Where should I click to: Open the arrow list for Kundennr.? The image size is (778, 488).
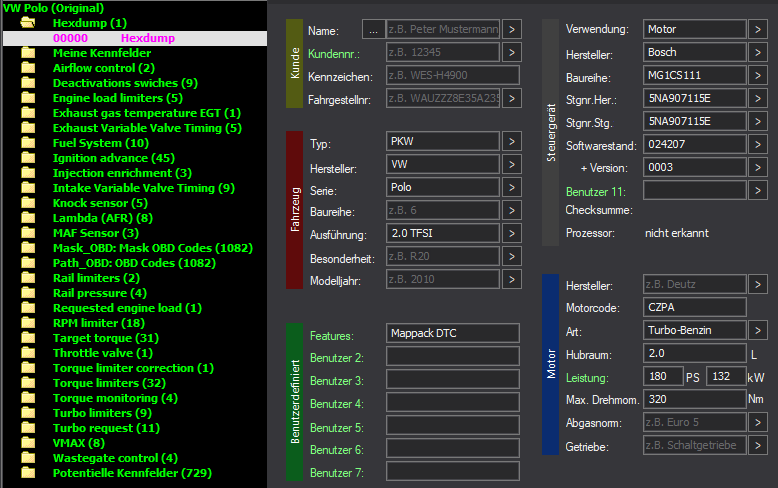tap(512, 53)
